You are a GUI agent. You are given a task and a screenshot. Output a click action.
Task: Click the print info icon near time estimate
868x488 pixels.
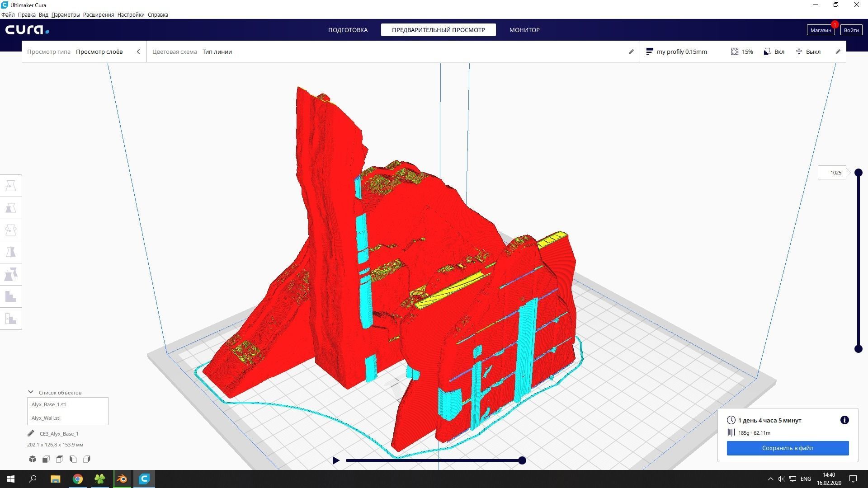[x=844, y=420]
